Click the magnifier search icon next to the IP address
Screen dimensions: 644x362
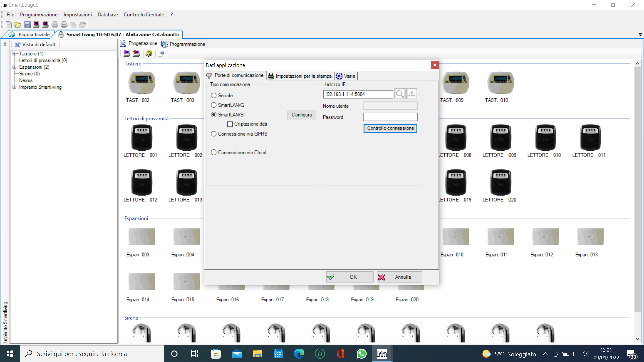pos(400,94)
